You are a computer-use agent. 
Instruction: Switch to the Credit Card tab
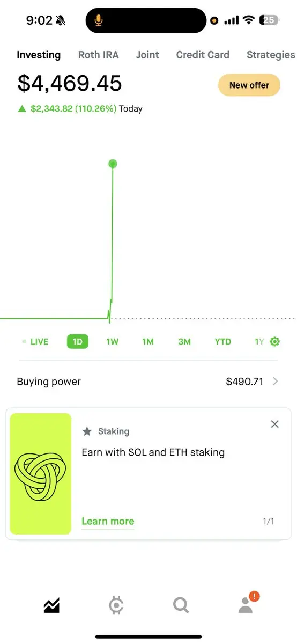click(x=203, y=55)
